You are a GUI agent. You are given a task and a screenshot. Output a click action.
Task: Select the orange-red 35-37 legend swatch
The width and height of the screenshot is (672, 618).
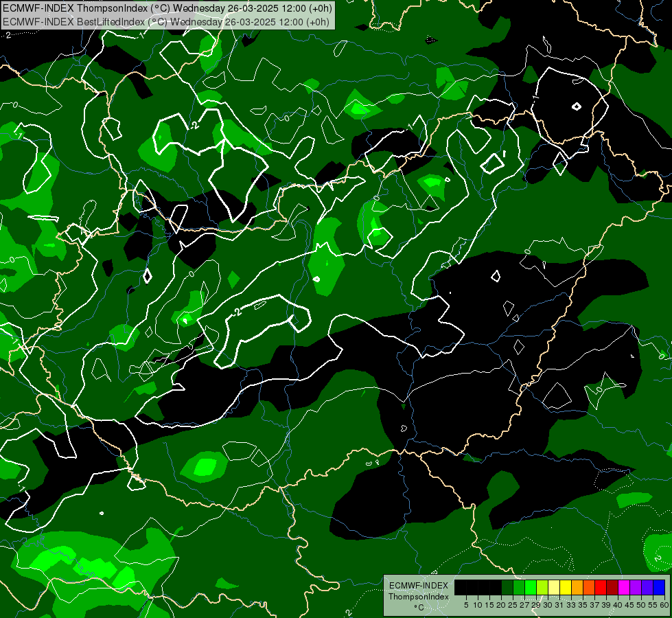point(589,587)
